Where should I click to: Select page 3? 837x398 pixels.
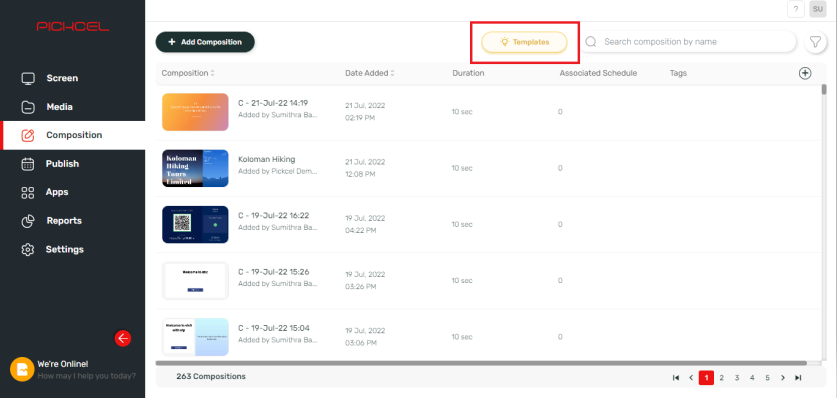pos(737,378)
